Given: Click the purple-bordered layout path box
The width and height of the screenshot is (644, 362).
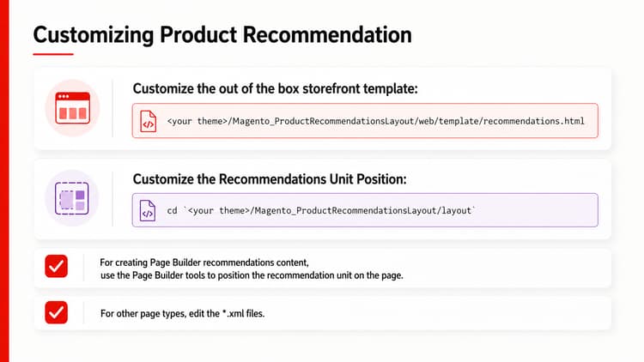Looking at the screenshot, I should pyautogui.click(x=365, y=210).
